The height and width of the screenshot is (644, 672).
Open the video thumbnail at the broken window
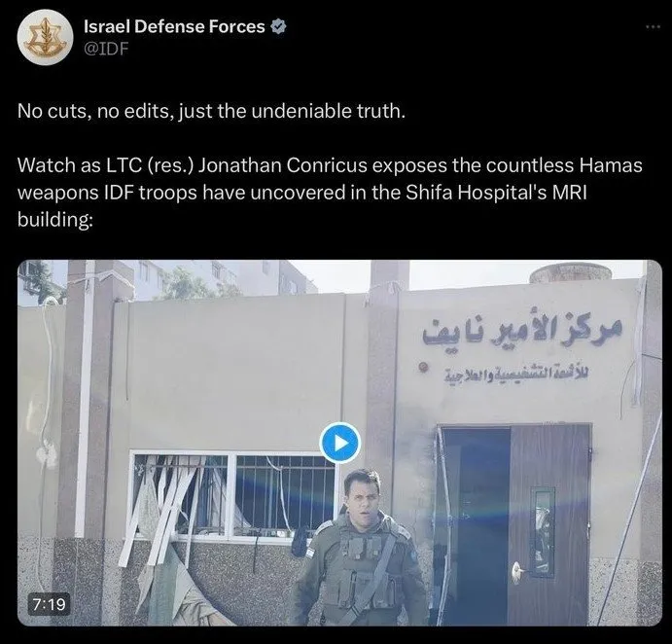pos(233,496)
